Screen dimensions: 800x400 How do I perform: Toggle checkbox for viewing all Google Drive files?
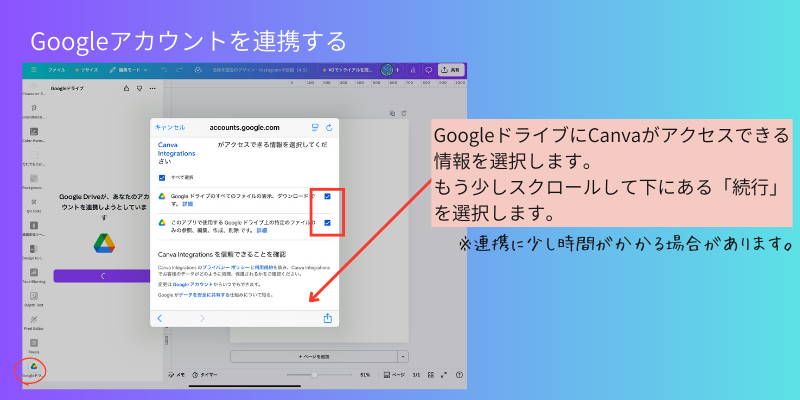click(328, 196)
